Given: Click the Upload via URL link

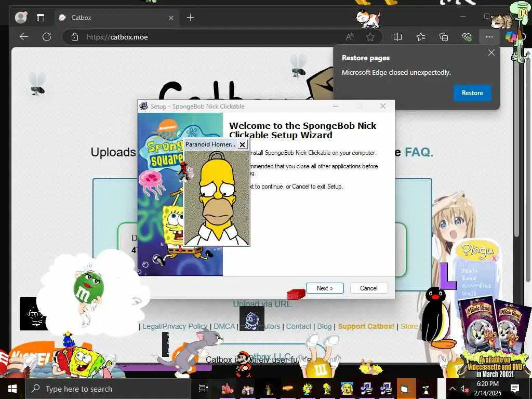Looking at the screenshot, I should 262,303.
